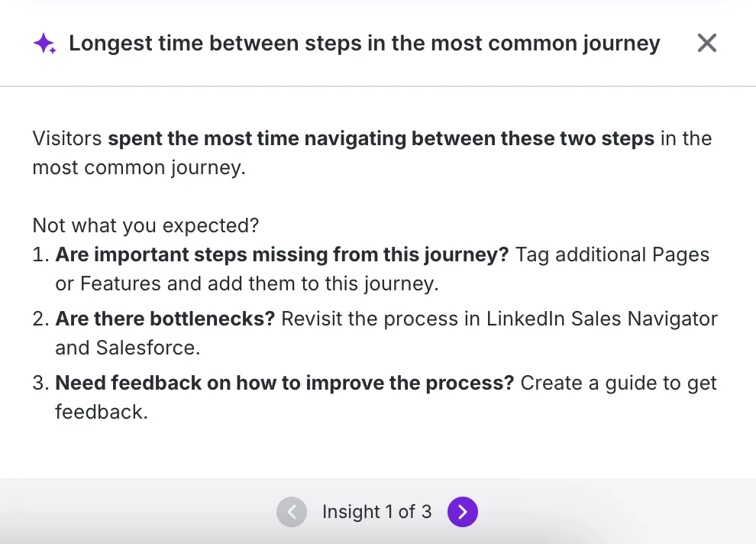The width and height of the screenshot is (756, 544).
Task: Close the insight panel with the X
Action: [707, 44]
